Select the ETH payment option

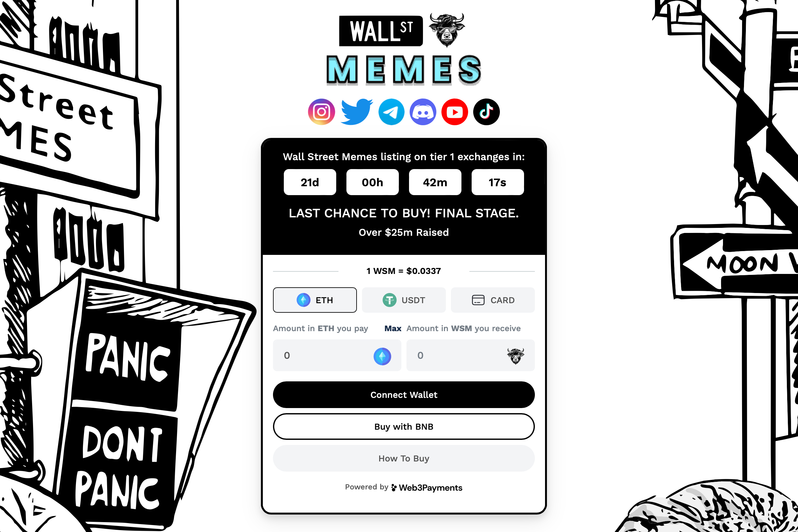pyautogui.click(x=314, y=300)
